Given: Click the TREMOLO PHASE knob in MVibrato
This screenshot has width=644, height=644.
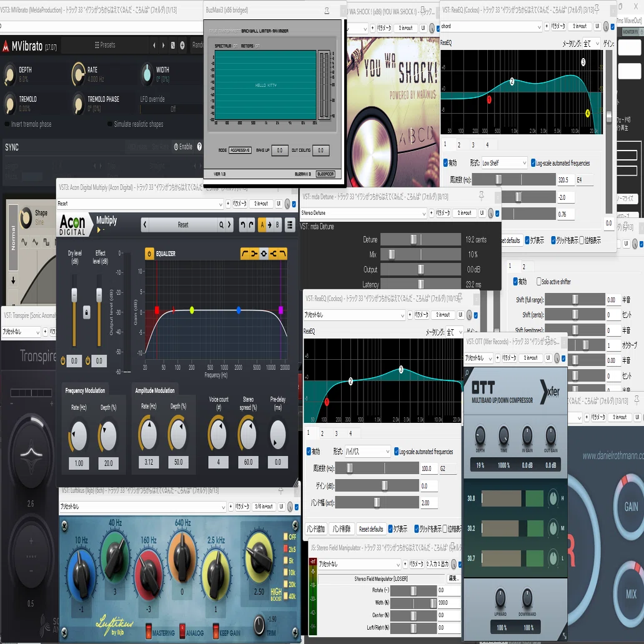Looking at the screenshot, I should [78, 104].
